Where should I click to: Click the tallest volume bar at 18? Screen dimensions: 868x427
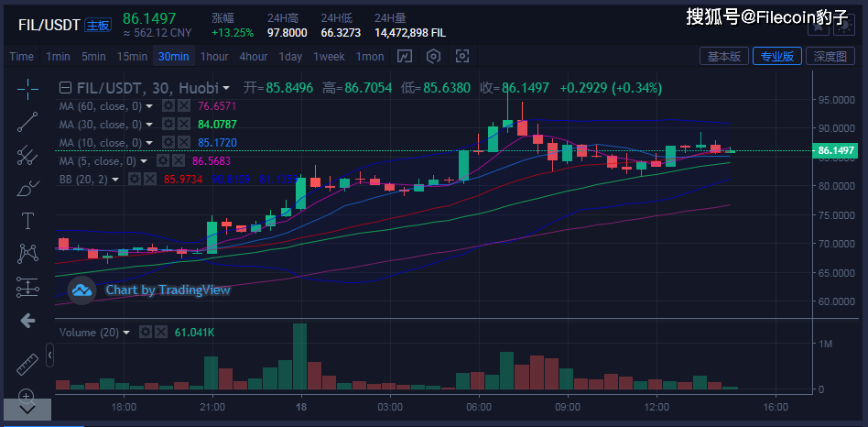(x=300, y=356)
